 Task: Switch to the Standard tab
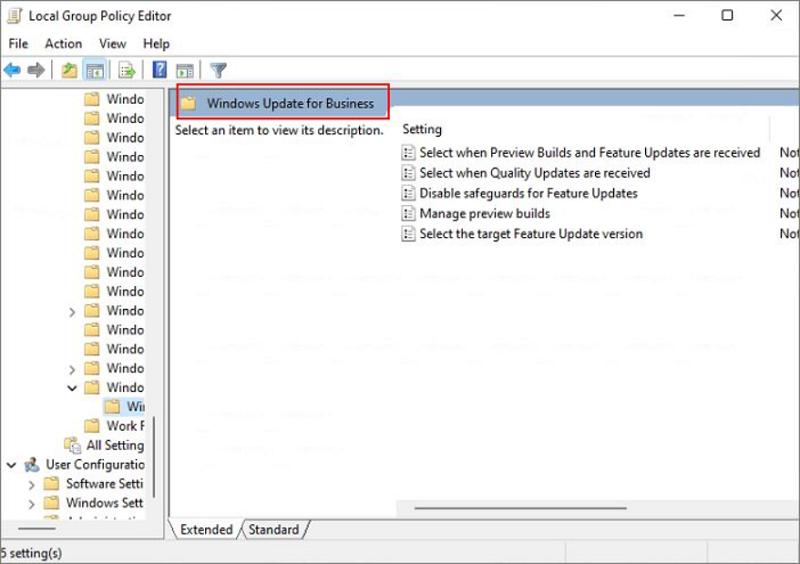[273, 530]
